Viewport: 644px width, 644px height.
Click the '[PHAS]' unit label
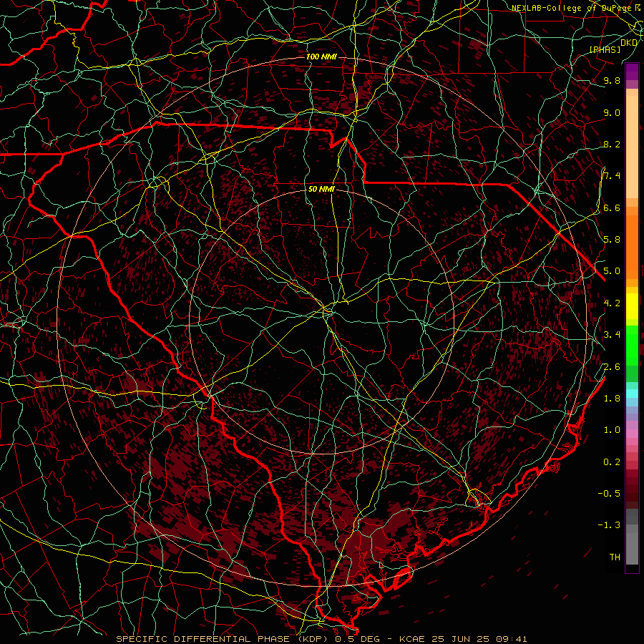pyautogui.click(x=605, y=50)
